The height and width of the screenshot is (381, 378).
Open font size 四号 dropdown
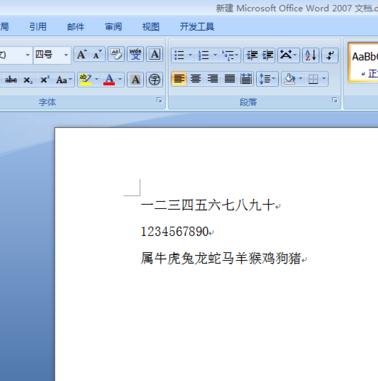click(66, 55)
